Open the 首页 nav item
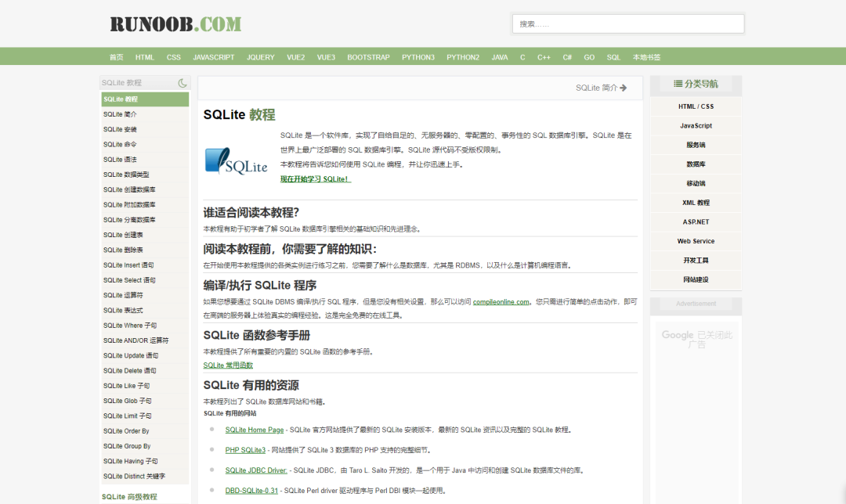Screen dimensions: 846x504 coord(117,57)
